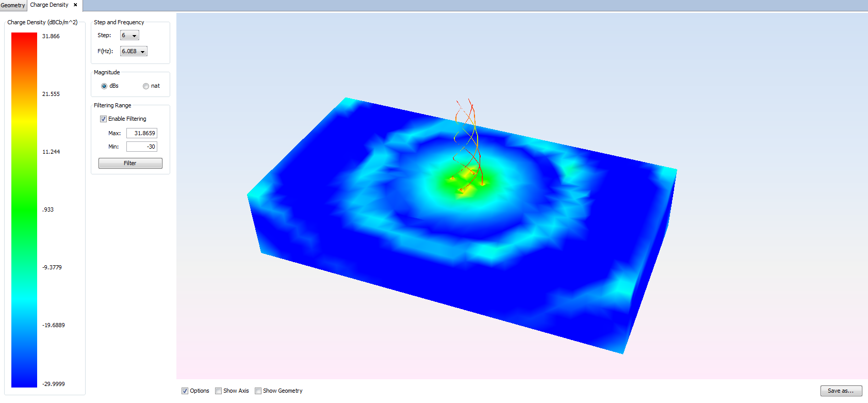
Task: Expand the F(Hz) frequency dropdown
Action: coord(134,52)
